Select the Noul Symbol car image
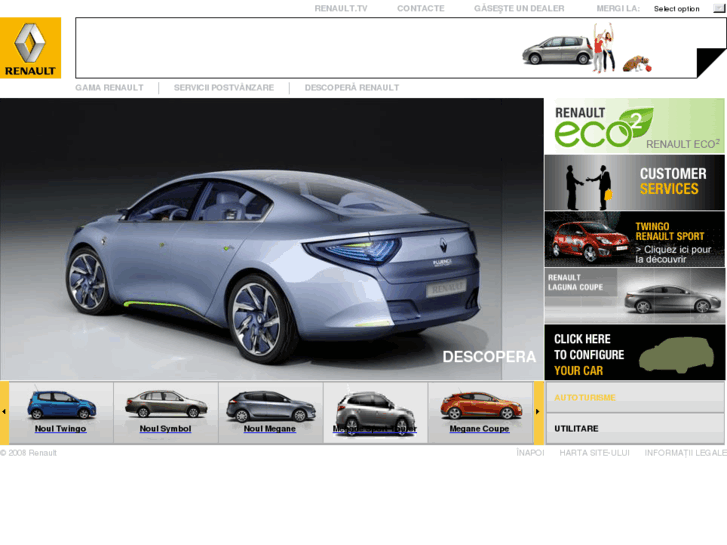 point(166,404)
